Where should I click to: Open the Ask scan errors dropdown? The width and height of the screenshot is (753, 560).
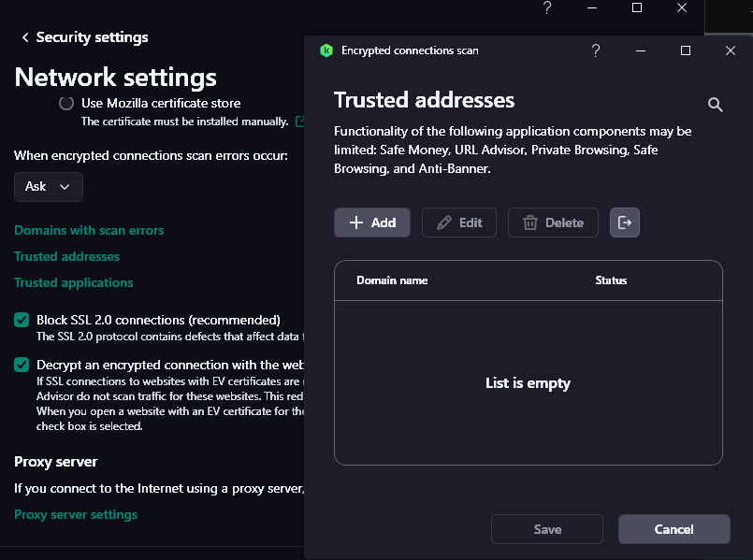click(x=49, y=187)
